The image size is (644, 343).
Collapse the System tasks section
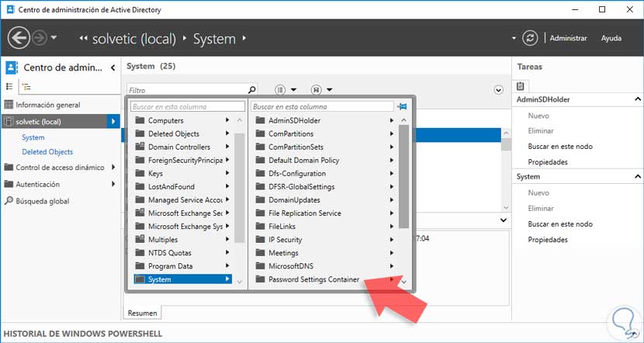[x=637, y=177]
